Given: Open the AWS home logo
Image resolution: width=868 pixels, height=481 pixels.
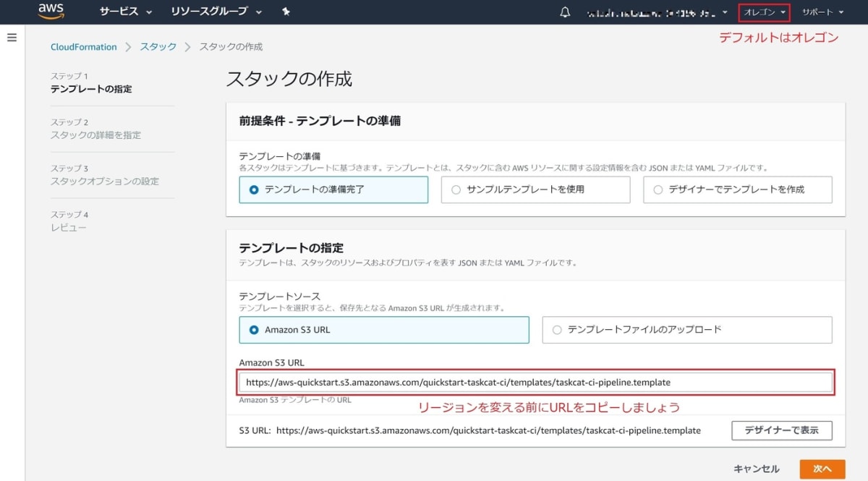Looking at the screenshot, I should click(x=51, y=12).
